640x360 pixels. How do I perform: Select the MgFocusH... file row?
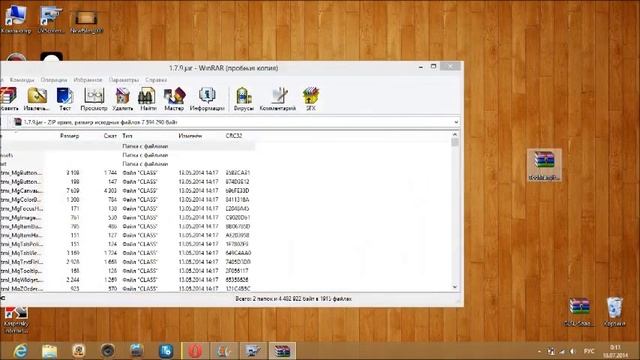click(127, 209)
